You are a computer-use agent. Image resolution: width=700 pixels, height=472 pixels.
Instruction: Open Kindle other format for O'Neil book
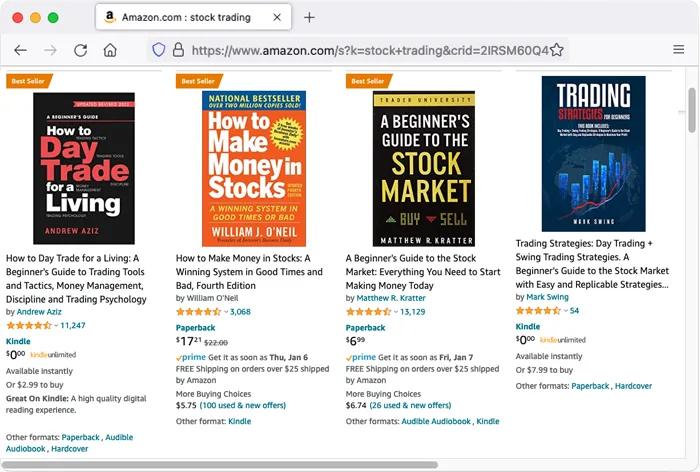[x=240, y=421]
